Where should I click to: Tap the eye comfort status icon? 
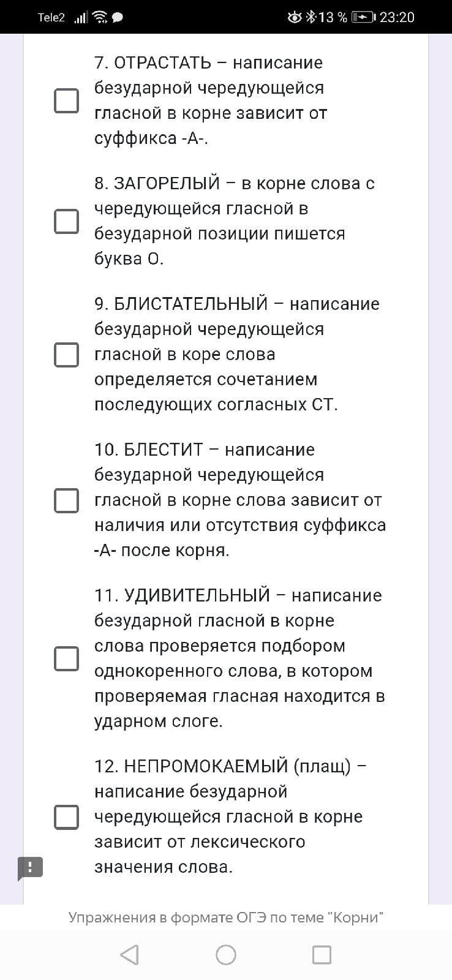pyautogui.click(x=295, y=17)
